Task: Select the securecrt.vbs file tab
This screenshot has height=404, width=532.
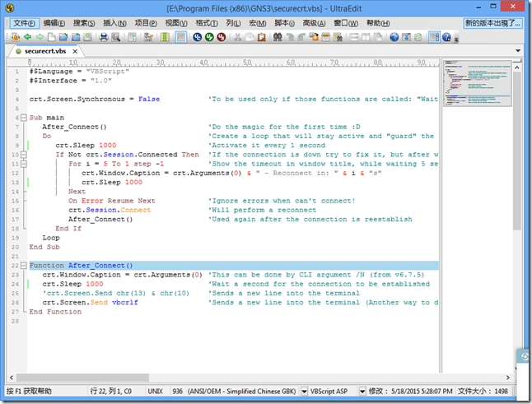Action: click(x=45, y=51)
